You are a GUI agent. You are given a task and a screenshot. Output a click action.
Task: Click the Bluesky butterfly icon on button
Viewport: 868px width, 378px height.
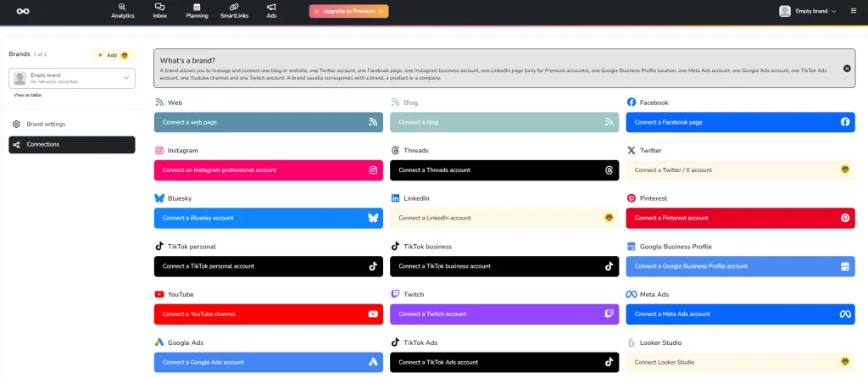(372, 218)
